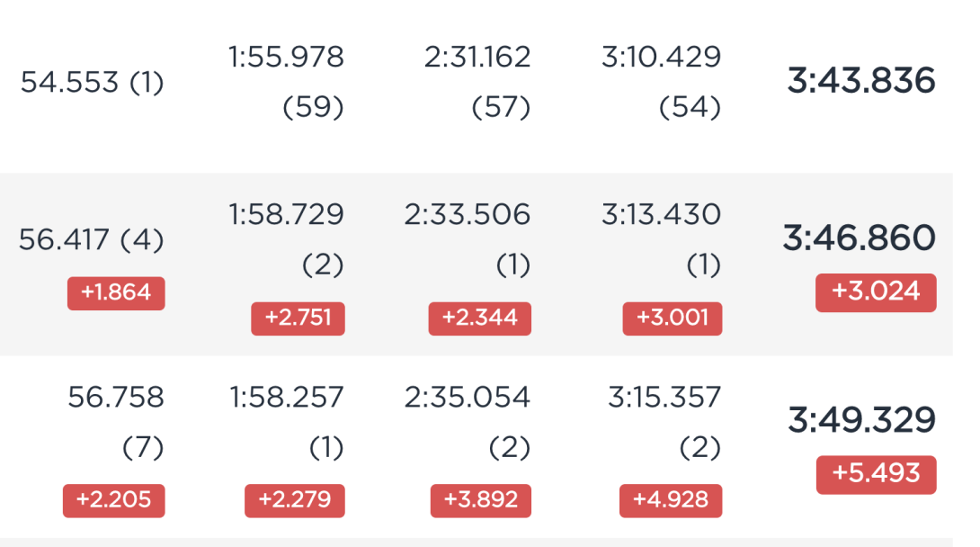Select the +2.205 red badge

114,500
